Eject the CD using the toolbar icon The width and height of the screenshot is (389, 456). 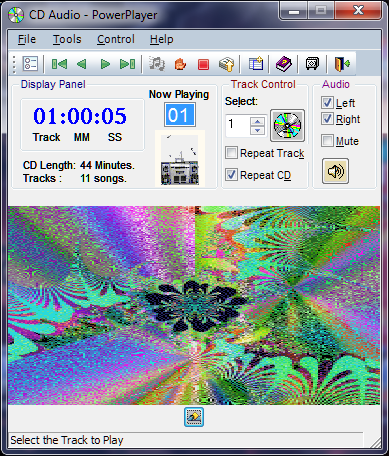click(227, 64)
